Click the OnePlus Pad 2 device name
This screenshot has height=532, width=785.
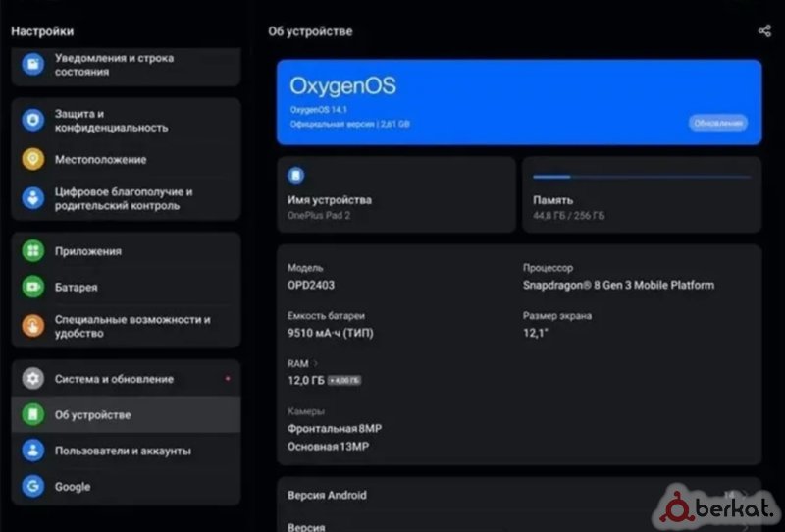point(319,215)
